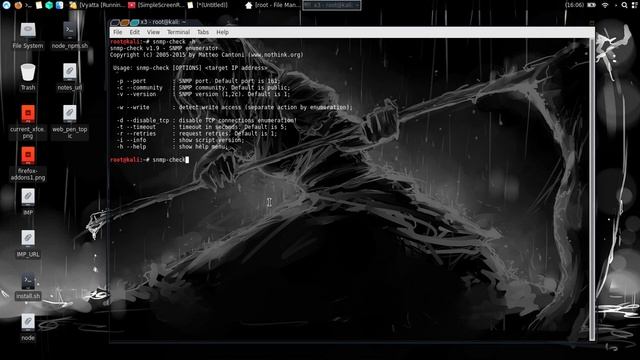The height and width of the screenshot is (360, 640).
Task: Click the '-i --info' option line
Action: point(180,140)
